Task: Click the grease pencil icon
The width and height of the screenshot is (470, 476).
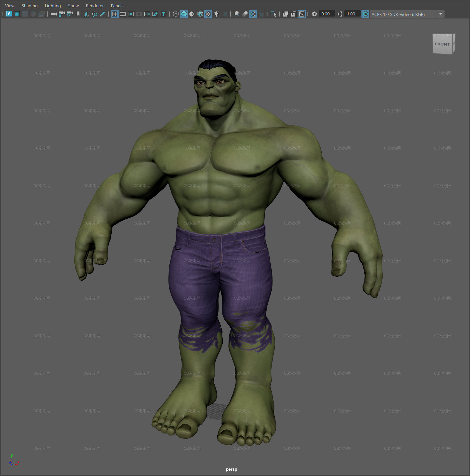Action: 102,14
